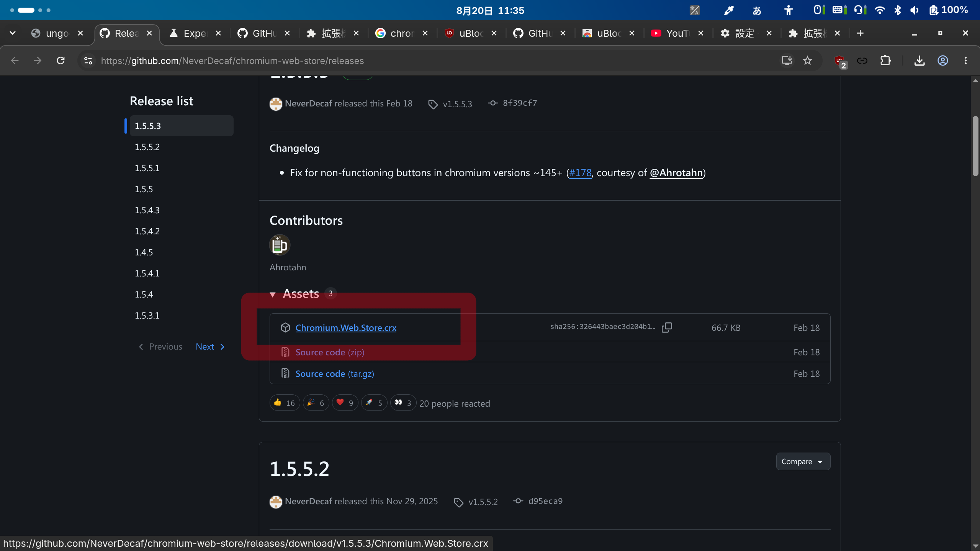Bookmark this page with the star icon

[808, 60]
